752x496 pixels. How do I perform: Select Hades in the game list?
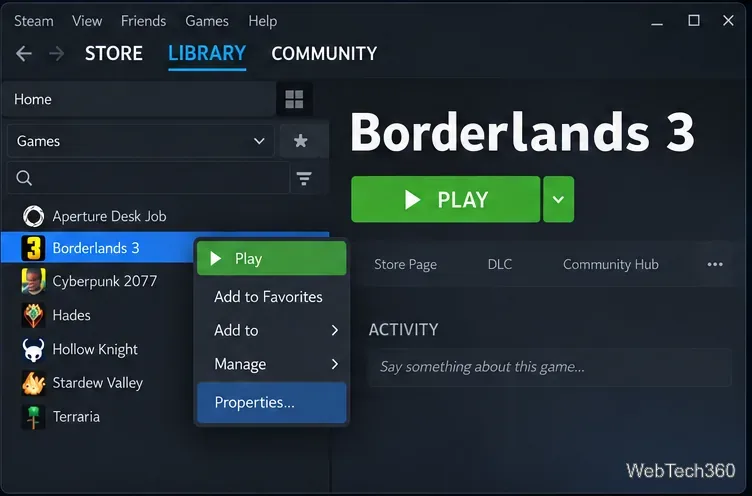[x=71, y=315]
